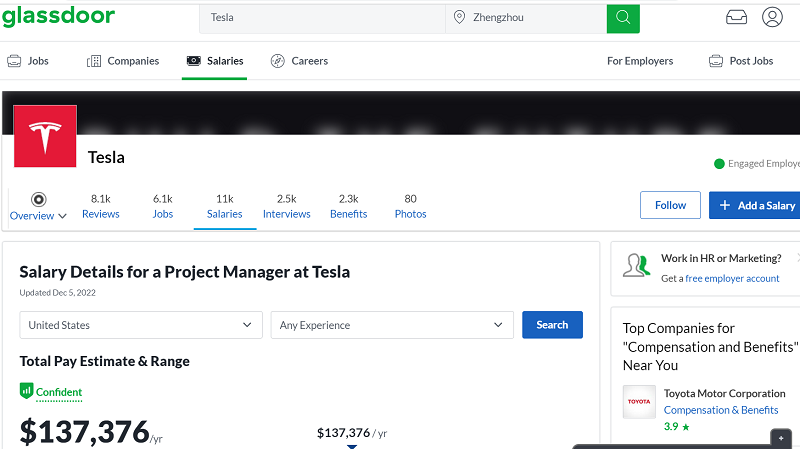Open the Any Experience dropdown

pos(392,325)
